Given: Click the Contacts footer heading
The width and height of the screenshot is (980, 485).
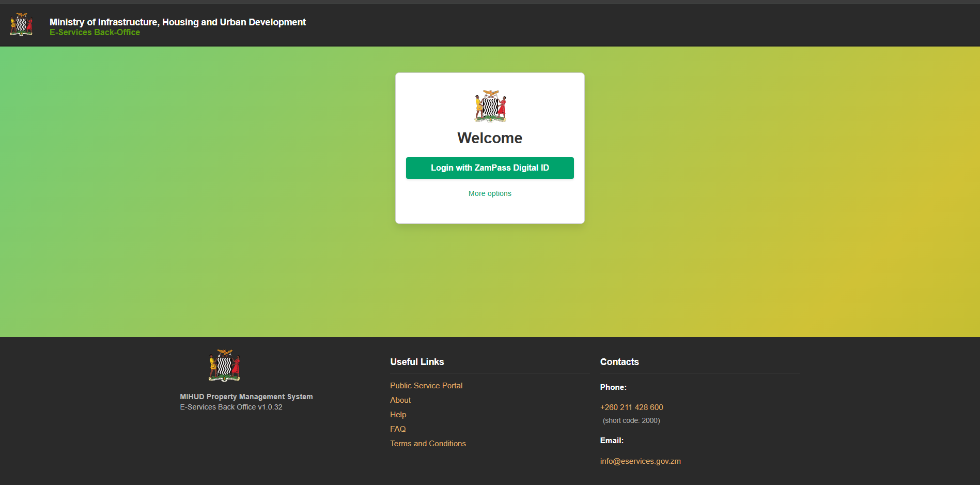Looking at the screenshot, I should click(x=619, y=362).
